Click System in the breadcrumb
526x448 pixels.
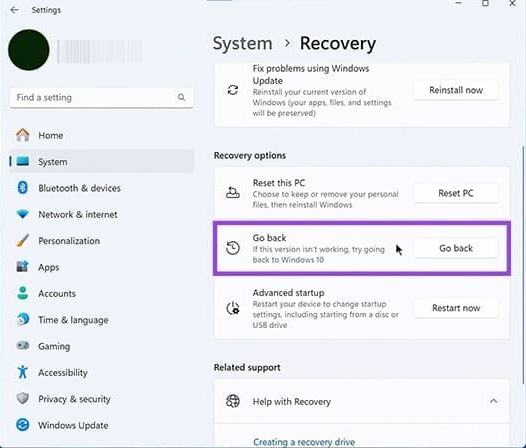243,44
